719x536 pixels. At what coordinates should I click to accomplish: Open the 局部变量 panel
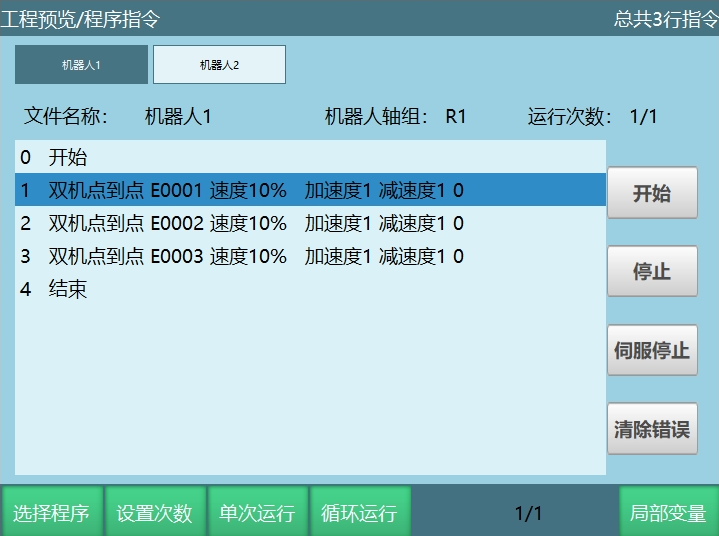pos(668,513)
